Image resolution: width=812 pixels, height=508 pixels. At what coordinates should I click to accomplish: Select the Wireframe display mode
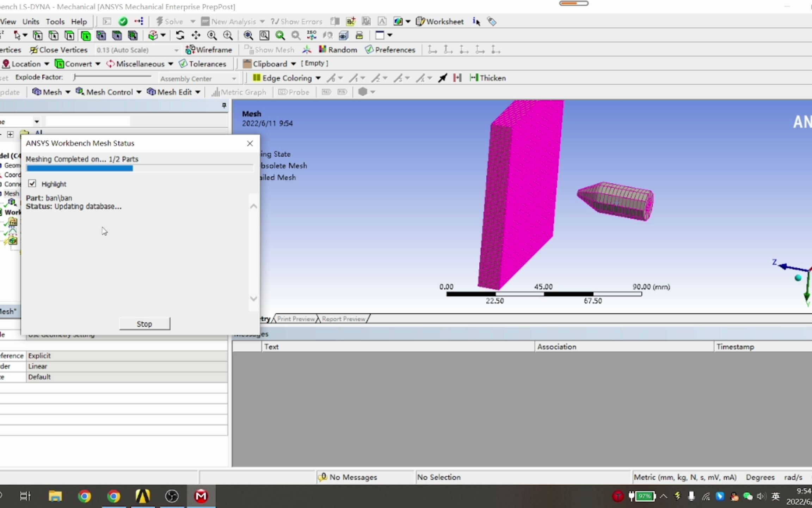pyautogui.click(x=209, y=49)
